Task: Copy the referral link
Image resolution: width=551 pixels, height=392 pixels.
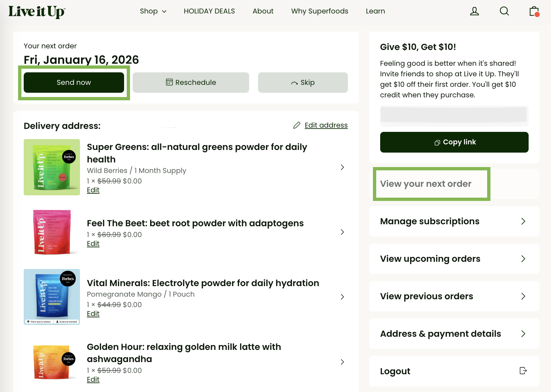Action: 454,142
